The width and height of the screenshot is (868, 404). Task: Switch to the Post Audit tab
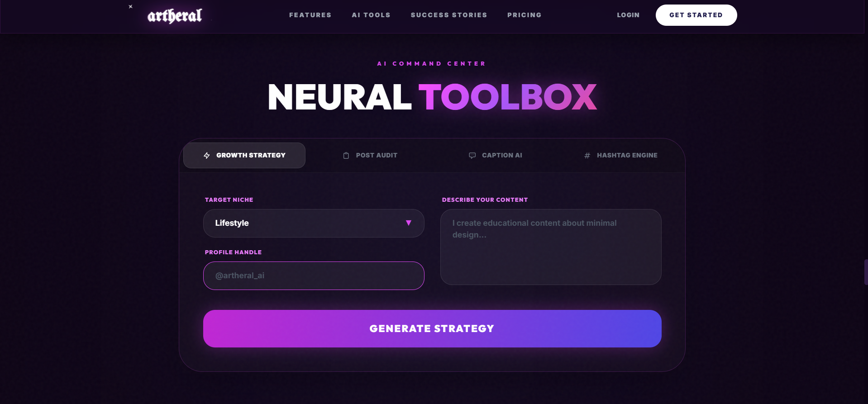point(376,155)
